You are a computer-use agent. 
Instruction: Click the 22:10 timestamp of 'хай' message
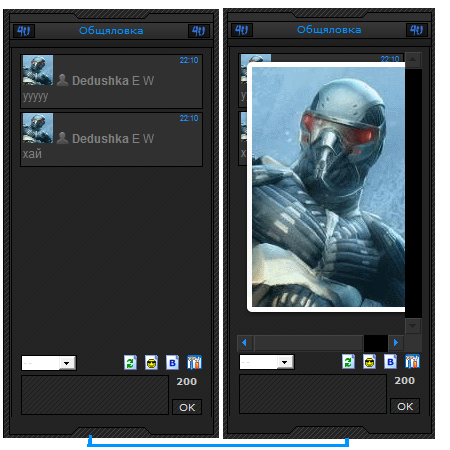[189, 118]
